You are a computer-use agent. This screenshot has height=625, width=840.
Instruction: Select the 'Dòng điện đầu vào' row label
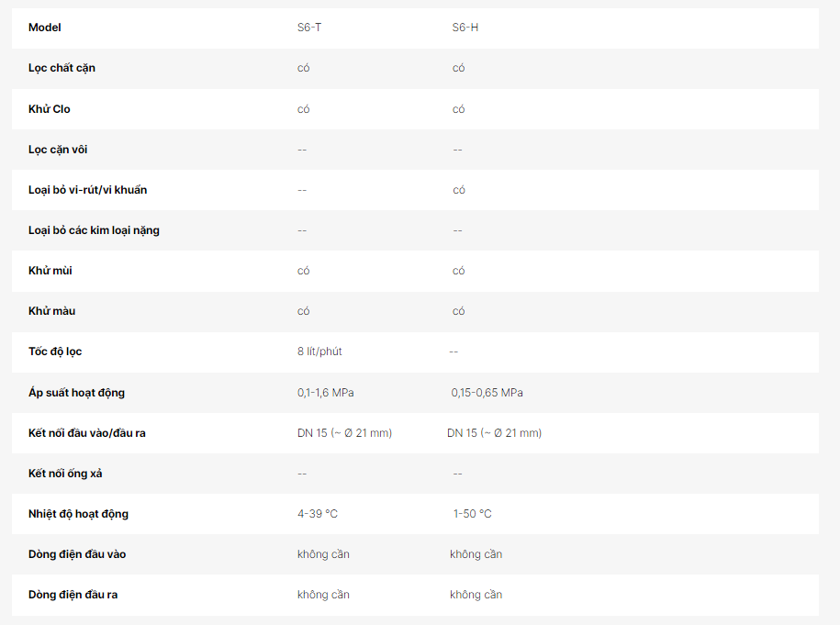pyautogui.click(x=77, y=554)
